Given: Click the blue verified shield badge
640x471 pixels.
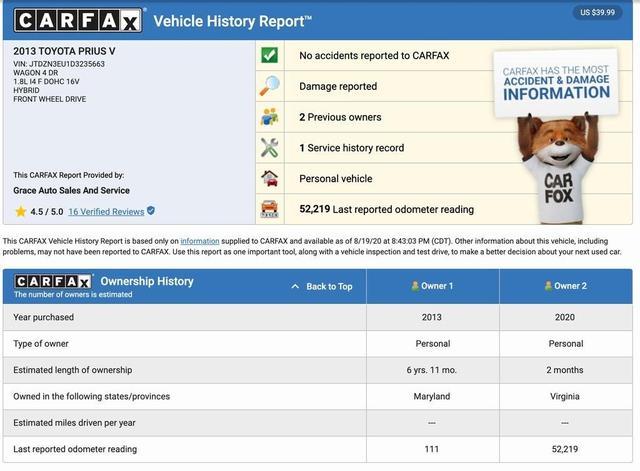Looking at the screenshot, I should [151, 211].
